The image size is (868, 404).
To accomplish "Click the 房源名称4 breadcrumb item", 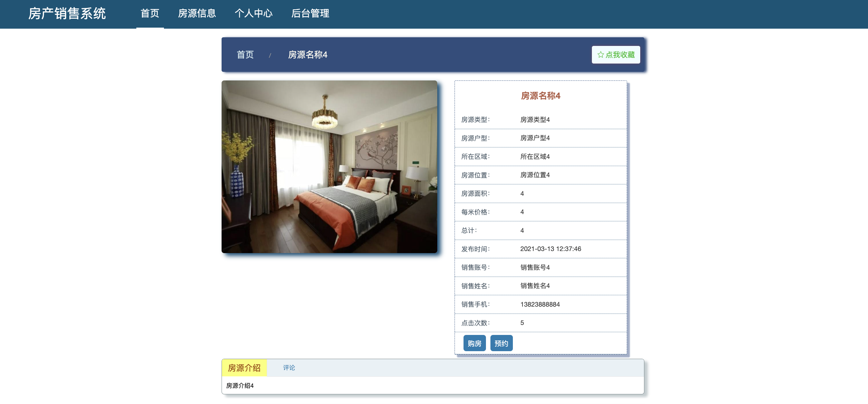I will (308, 55).
